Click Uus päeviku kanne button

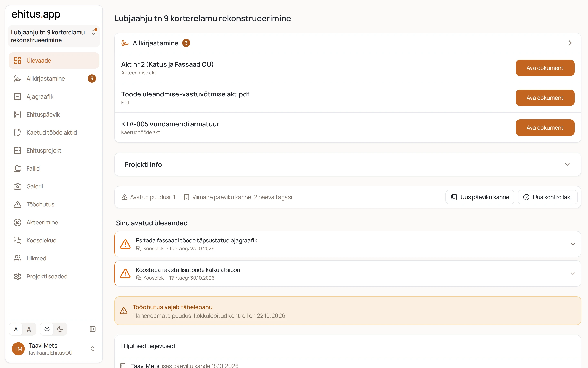coord(480,197)
